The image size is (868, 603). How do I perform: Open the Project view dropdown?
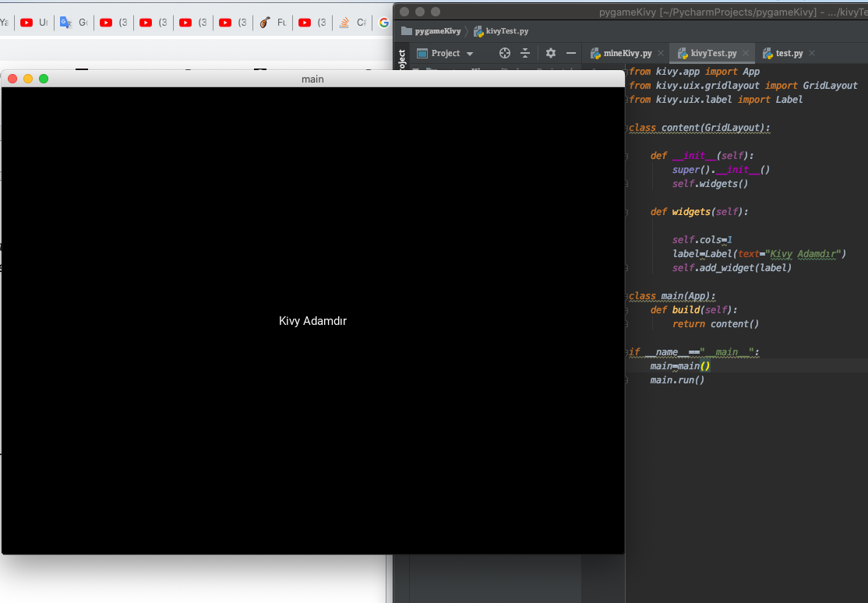pos(446,53)
